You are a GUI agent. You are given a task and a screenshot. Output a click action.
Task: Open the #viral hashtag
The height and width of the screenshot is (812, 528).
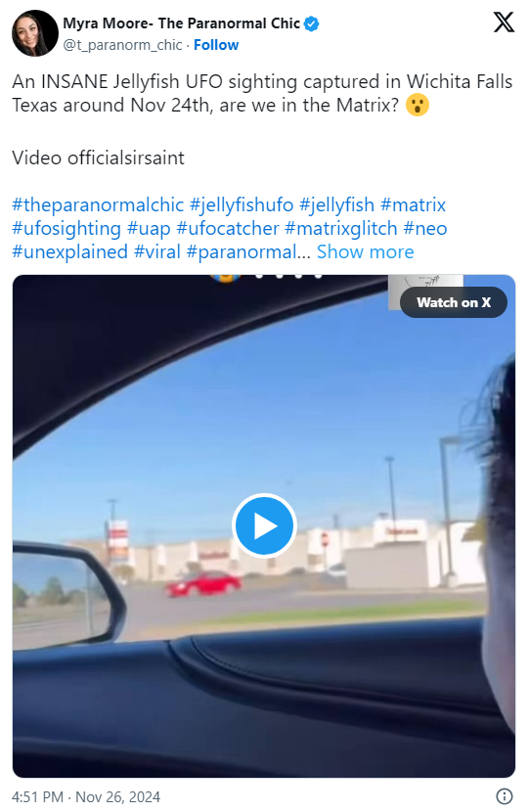click(x=157, y=251)
